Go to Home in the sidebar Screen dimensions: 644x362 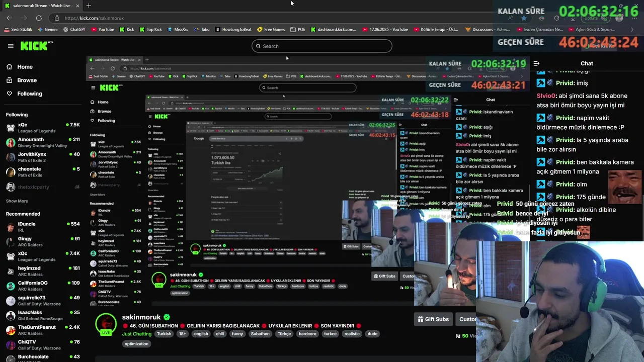pos(25,67)
